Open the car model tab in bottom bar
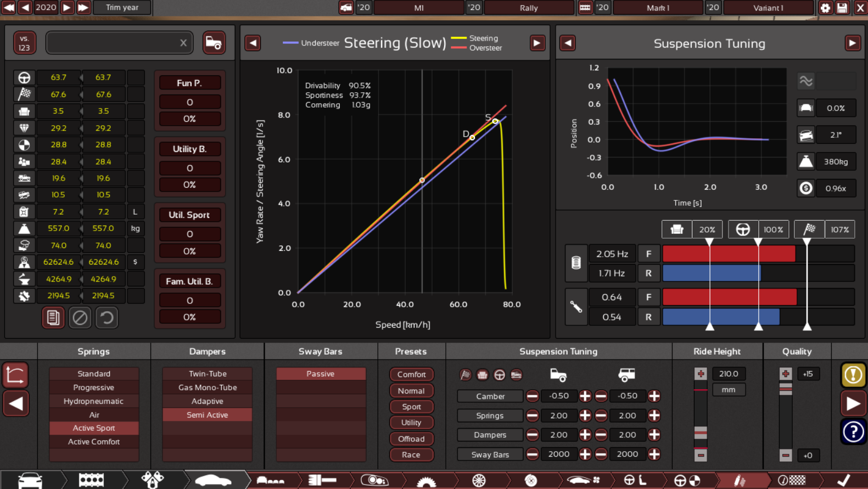868x489 pixels. (30, 480)
